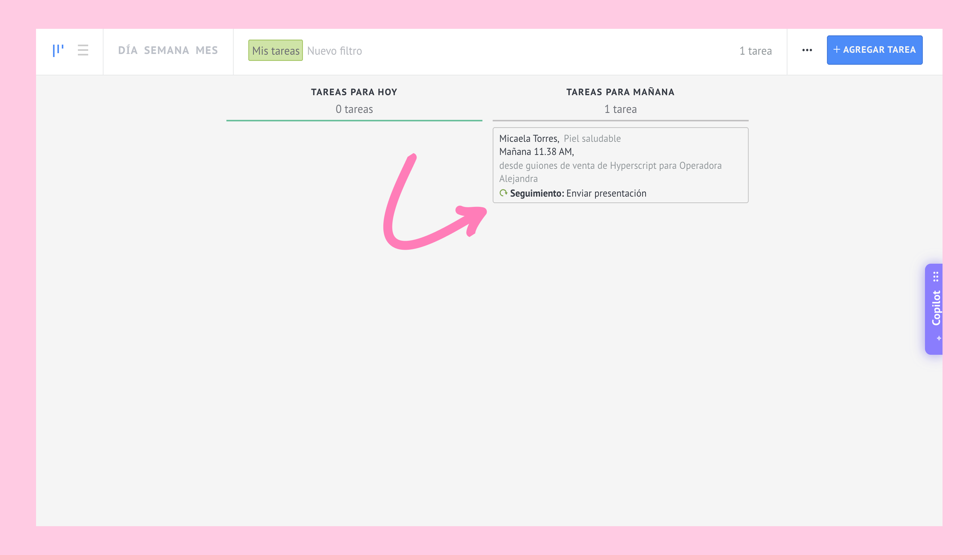Click the Copilot drag handle dots
Image resolution: width=980 pixels, height=555 pixels.
tap(935, 276)
